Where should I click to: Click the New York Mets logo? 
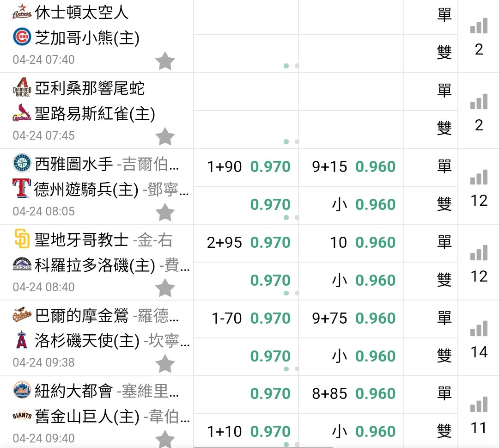coord(22,390)
